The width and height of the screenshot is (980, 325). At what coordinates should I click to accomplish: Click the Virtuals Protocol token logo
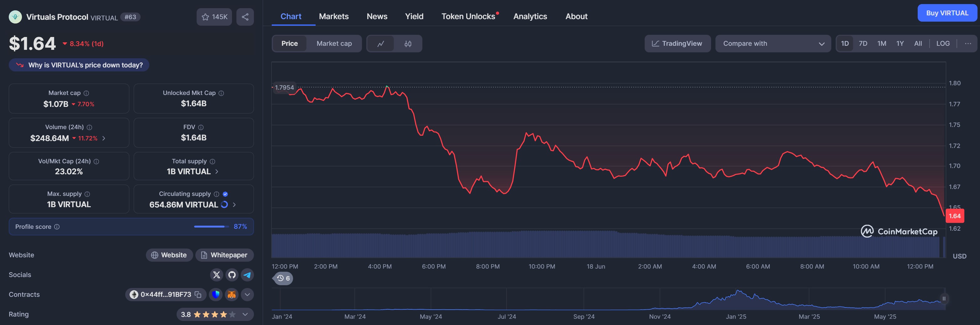click(15, 17)
